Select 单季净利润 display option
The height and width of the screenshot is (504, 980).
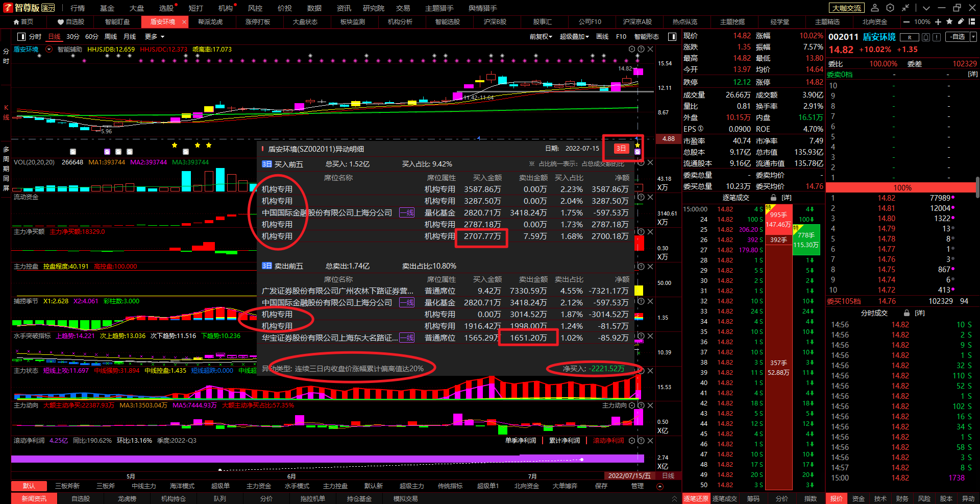click(x=521, y=441)
